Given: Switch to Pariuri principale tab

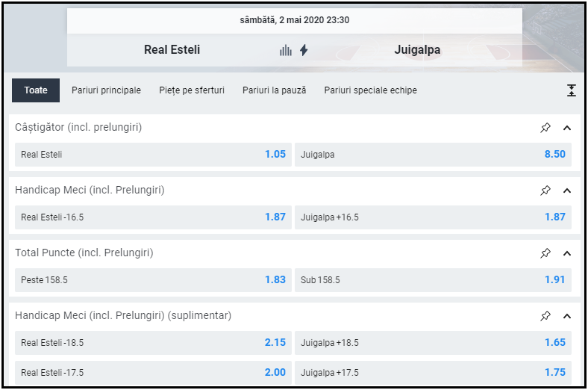Looking at the screenshot, I should click(106, 90).
